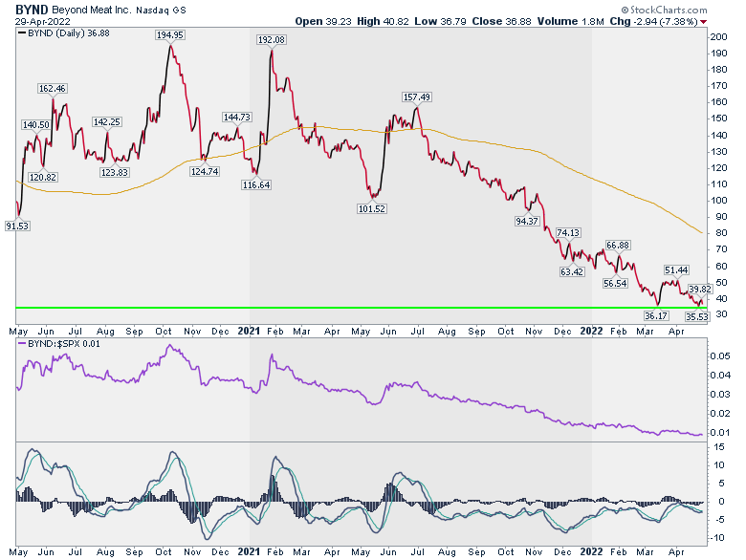Click the 0.05 ratio axis tick
Viewport: 746px width, 560px height.
pos(720,356)
